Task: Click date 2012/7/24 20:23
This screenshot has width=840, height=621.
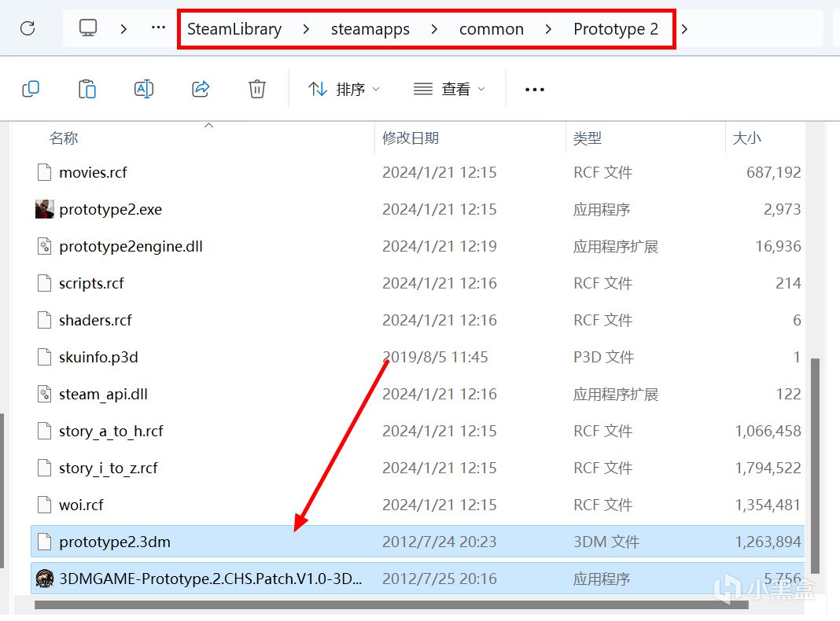Action: 440,542
